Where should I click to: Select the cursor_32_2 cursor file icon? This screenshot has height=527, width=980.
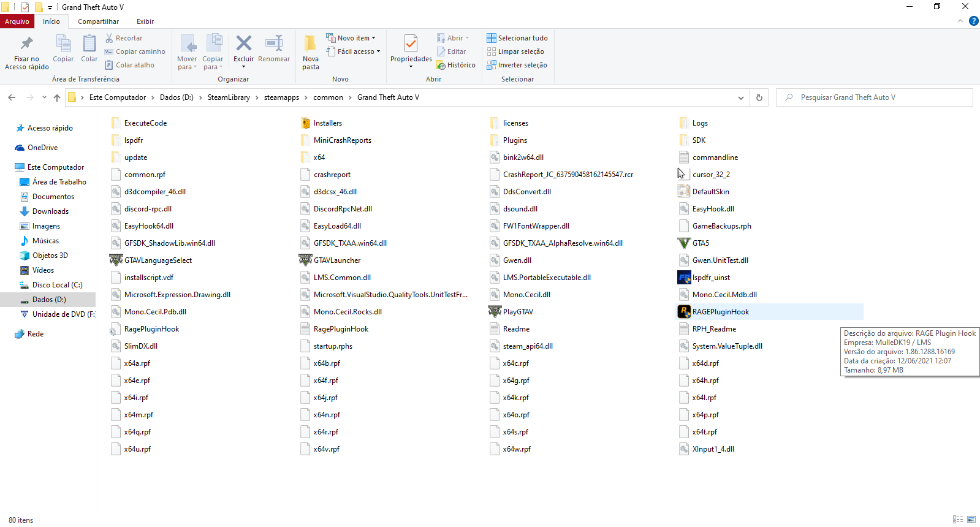click(x=684, y=174)
